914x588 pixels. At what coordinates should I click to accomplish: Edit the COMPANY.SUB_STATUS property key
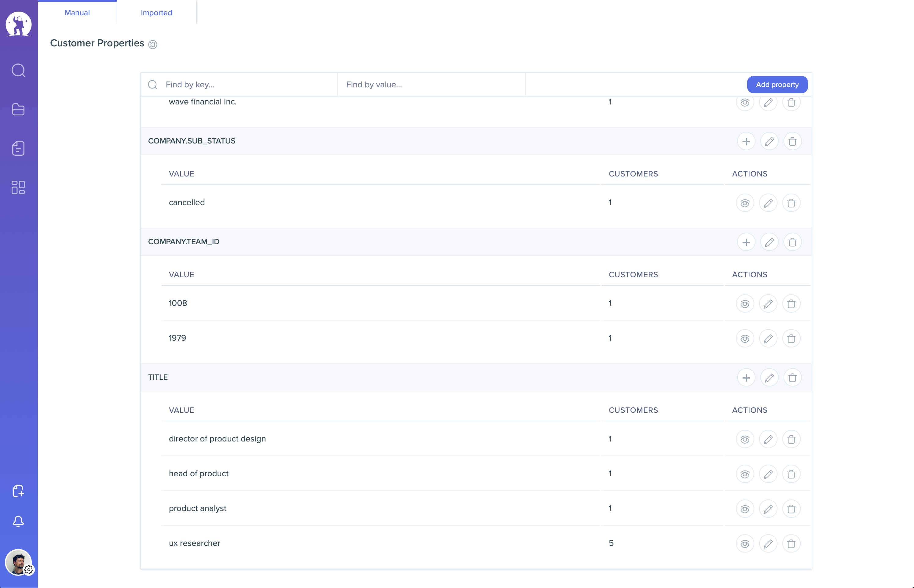(x=769, y=141)
